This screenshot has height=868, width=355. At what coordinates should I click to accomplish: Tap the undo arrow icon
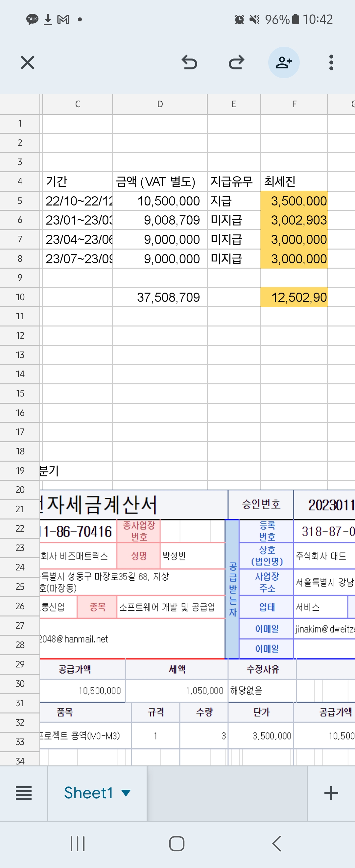tap(189, 63)
